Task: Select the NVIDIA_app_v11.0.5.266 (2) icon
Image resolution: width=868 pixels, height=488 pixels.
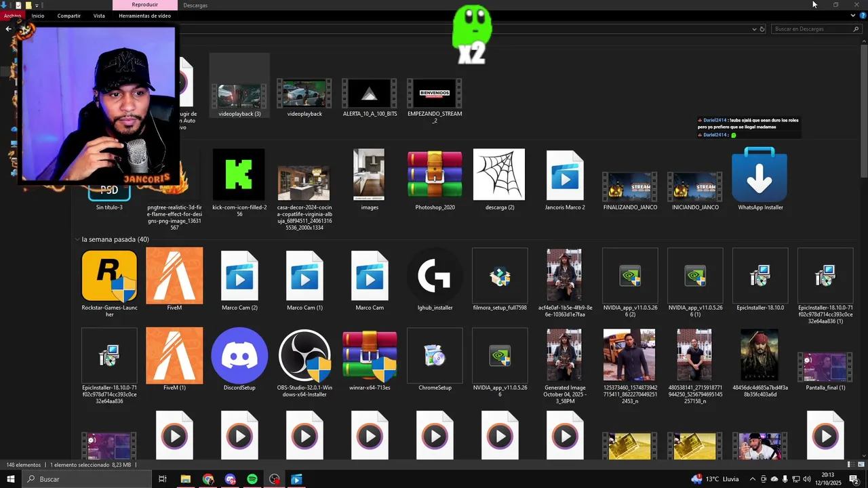Action: tap(630, 275)
